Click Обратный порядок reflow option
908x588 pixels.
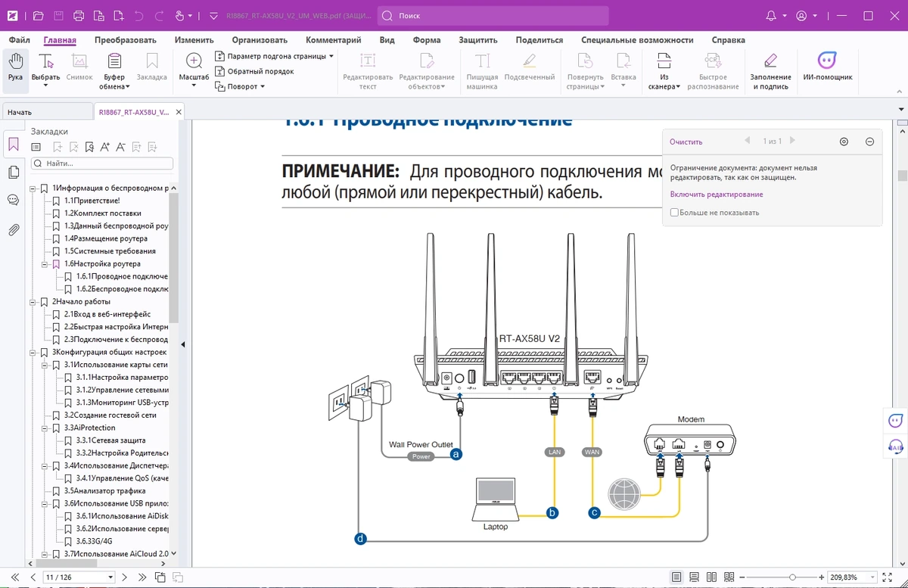click(255, 71)
